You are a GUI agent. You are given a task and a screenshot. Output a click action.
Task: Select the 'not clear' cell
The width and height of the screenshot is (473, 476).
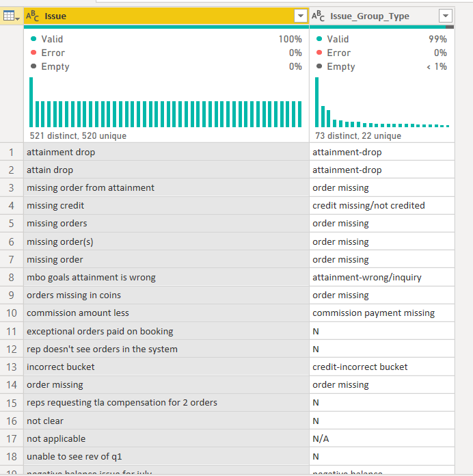pos(166,421)
